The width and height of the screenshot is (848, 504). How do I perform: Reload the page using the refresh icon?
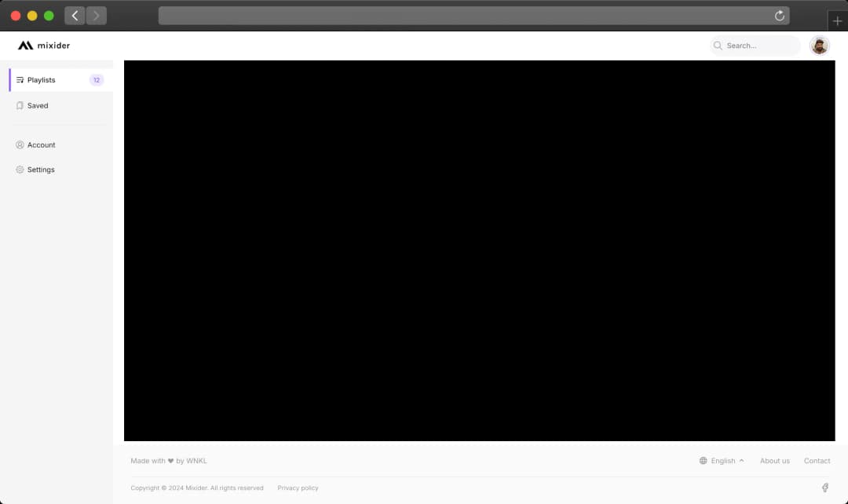pos(779,15)
